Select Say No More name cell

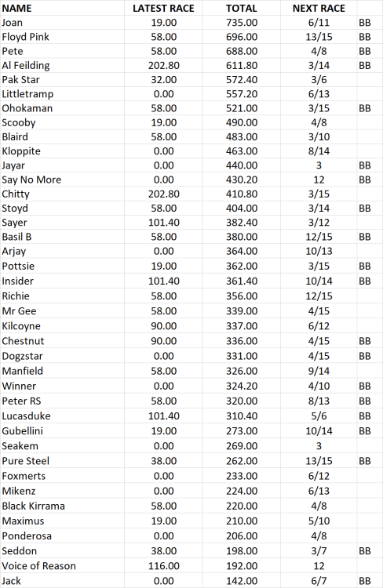[62, 180]
